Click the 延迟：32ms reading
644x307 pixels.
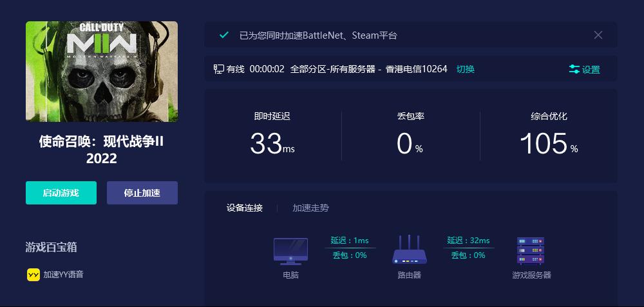coord(468,241)
